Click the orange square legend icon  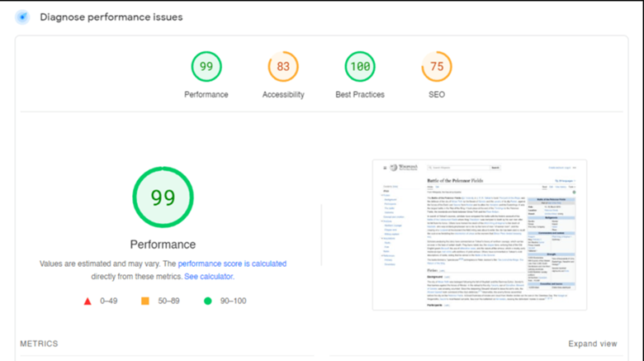144,301
